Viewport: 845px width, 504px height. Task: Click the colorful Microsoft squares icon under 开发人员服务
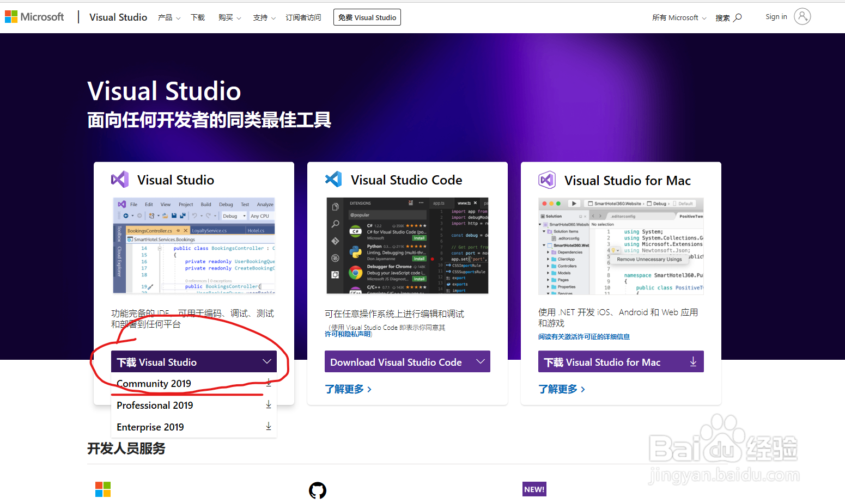pyautogui.click(x=103, y=489)
